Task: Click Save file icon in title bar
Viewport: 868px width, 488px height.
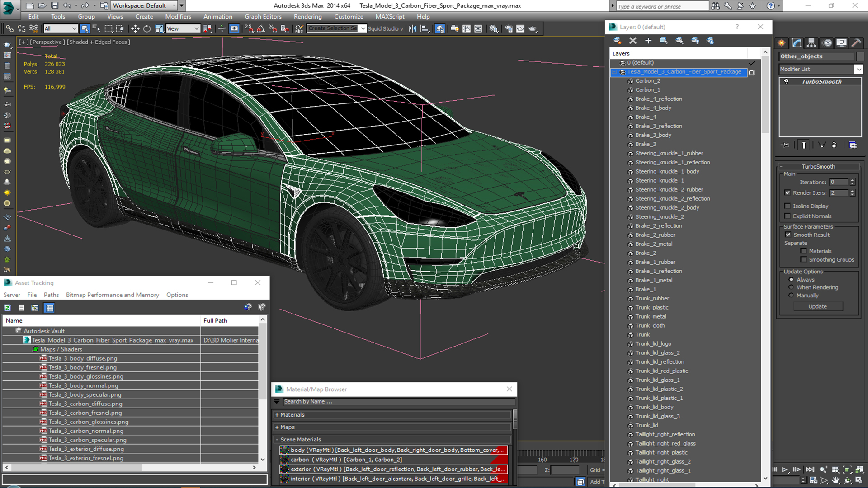Action: 54,5
